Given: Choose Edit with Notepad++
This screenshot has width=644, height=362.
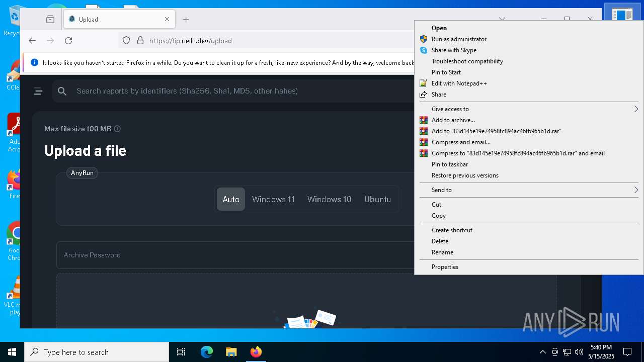Looking at the screenshot, I should [x=528, y=83].
